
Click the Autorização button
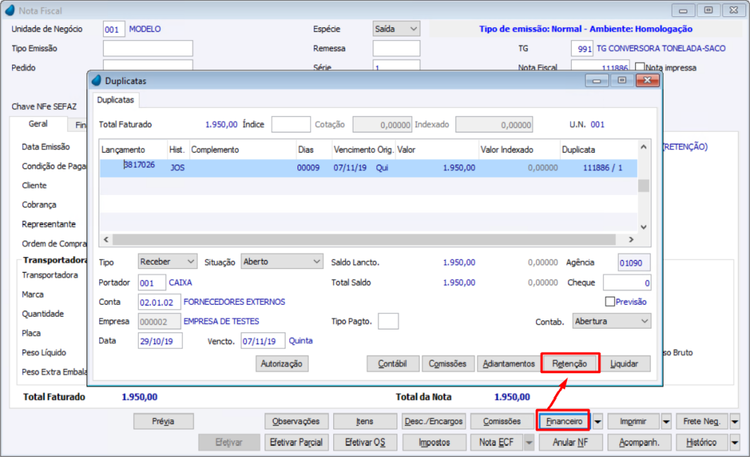(282, 364)
